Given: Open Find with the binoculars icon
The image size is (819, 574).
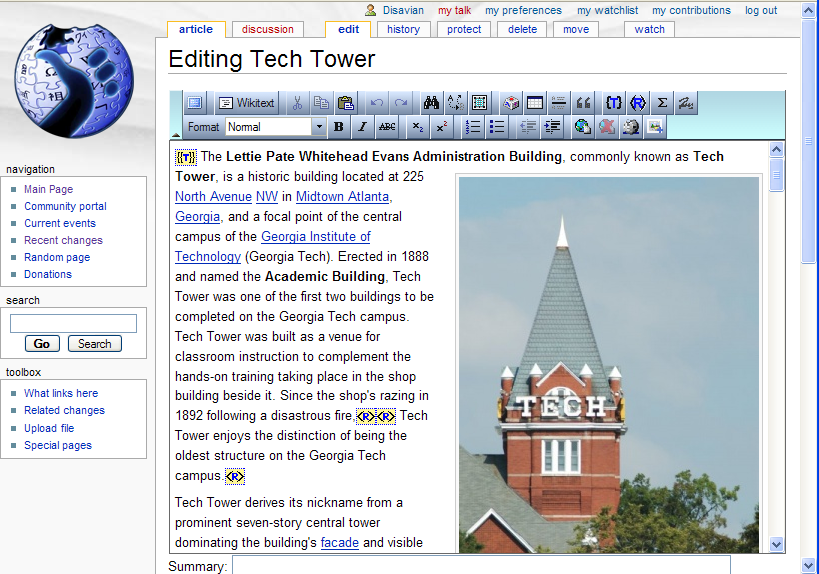Looking at the screenshot, I should (431, 103).
